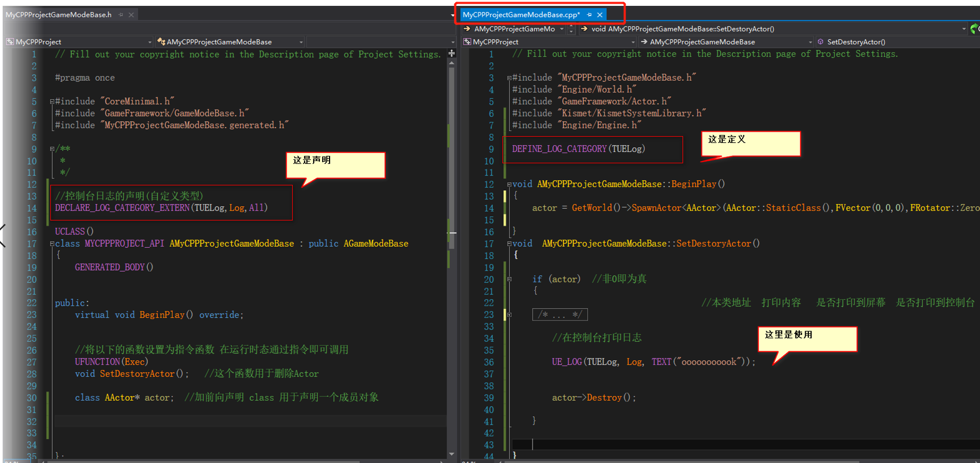Click the actor->Destroy() statement

tap(594, 398)
